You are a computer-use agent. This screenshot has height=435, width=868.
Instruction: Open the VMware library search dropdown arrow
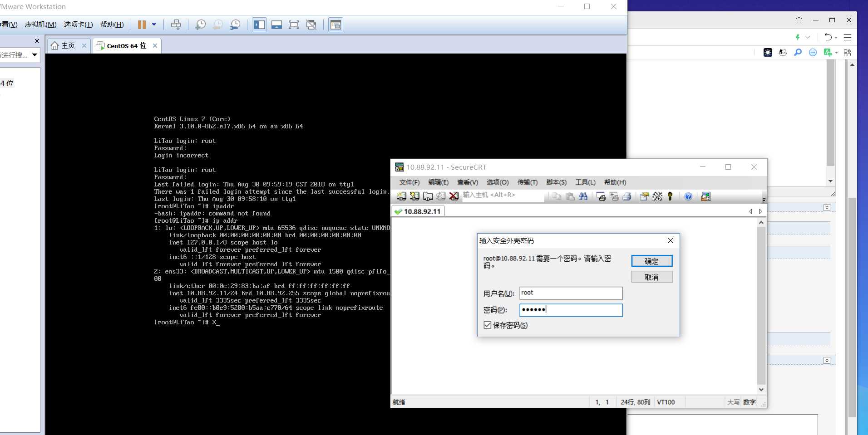pos(35,55)
